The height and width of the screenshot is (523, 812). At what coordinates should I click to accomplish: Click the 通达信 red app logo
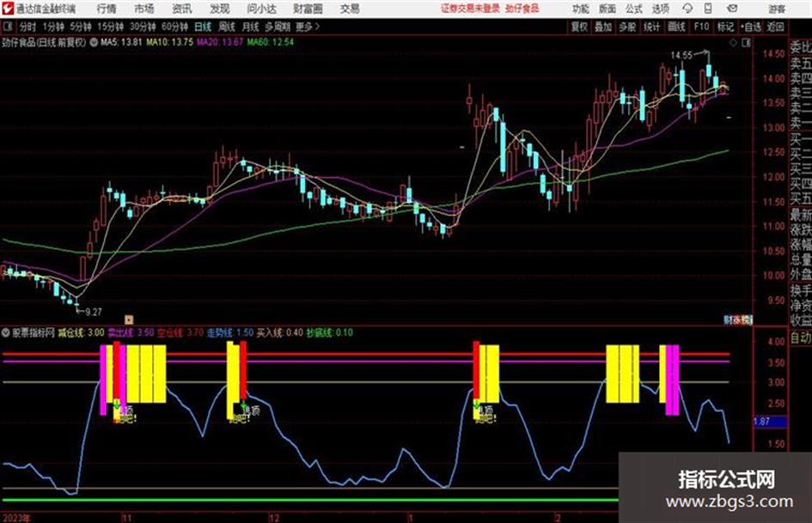coord(8,9)
